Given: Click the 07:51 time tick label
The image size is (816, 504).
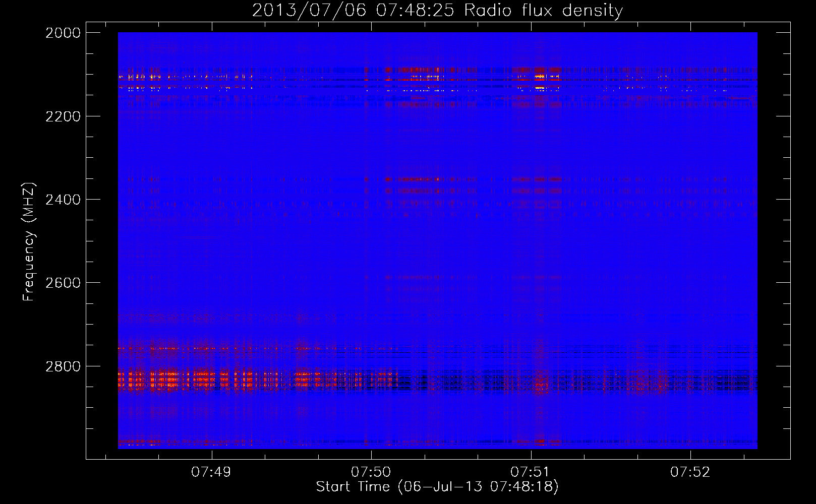Looking at the screenshot, I should point(531,472).
